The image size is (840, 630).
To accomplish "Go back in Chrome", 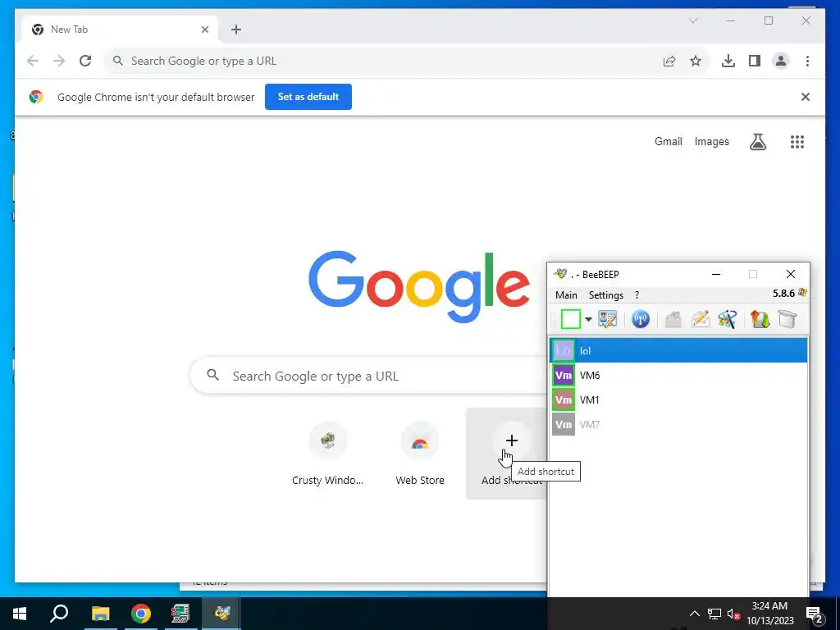I will [x=33, y=61].
